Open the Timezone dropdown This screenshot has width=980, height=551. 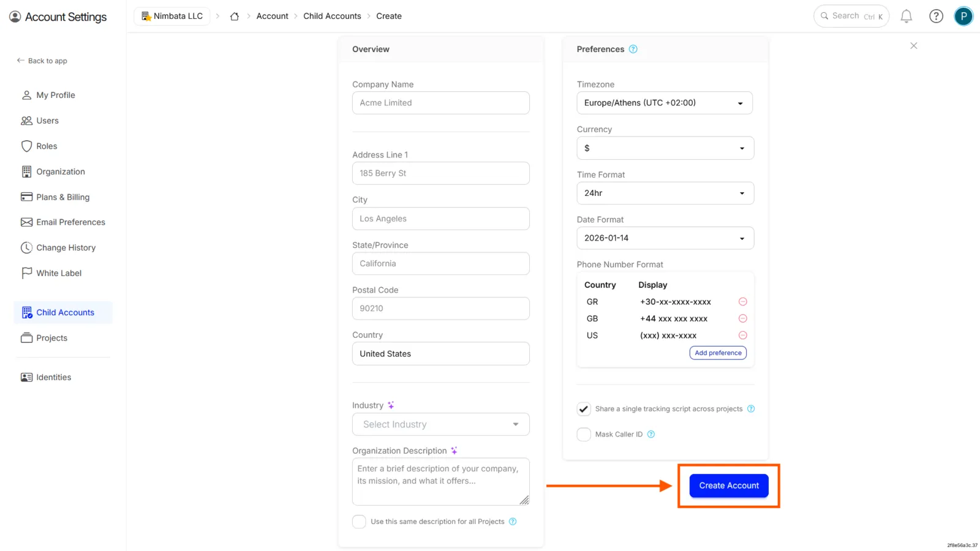665,103
